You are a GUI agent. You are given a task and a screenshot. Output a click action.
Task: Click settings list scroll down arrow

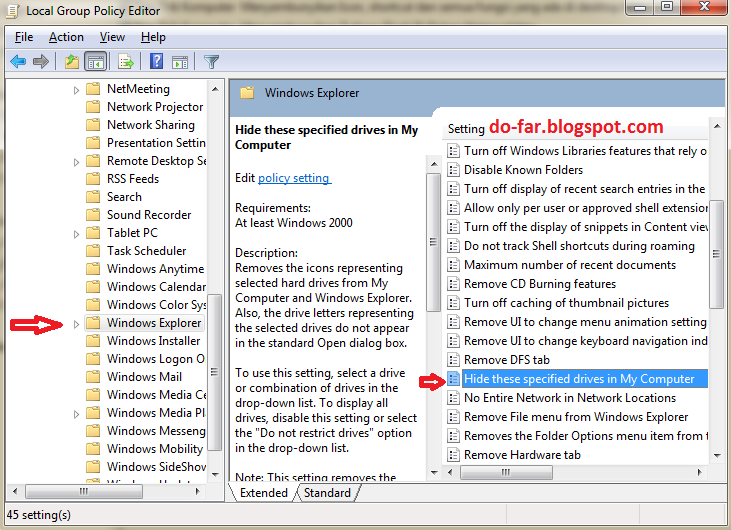point(717,455)
